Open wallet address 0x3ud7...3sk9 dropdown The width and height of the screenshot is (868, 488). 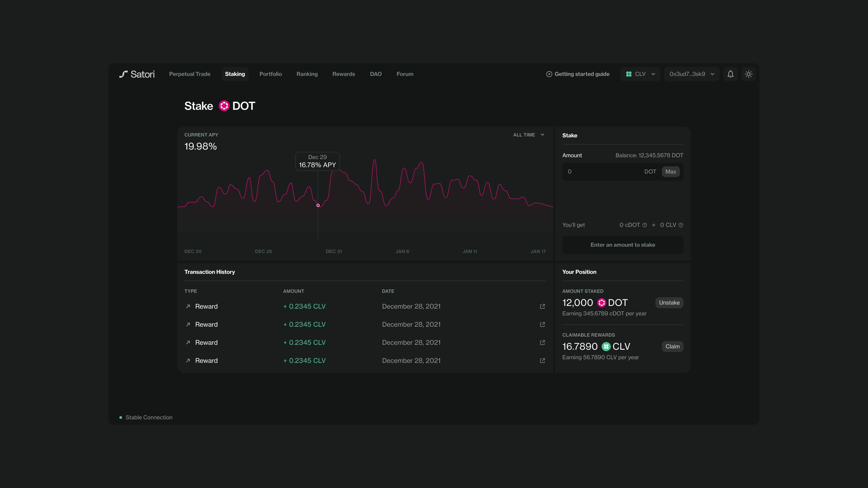pos(691,74)
